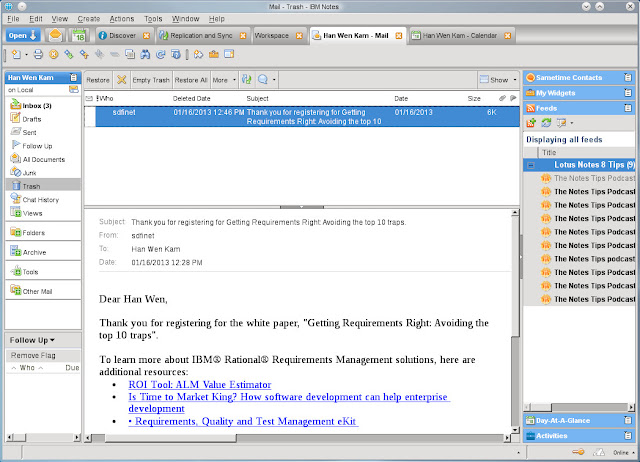The width and height of the screenshot is (640, 462).
Task: Open the Actions menu
Action: point(122,19)
